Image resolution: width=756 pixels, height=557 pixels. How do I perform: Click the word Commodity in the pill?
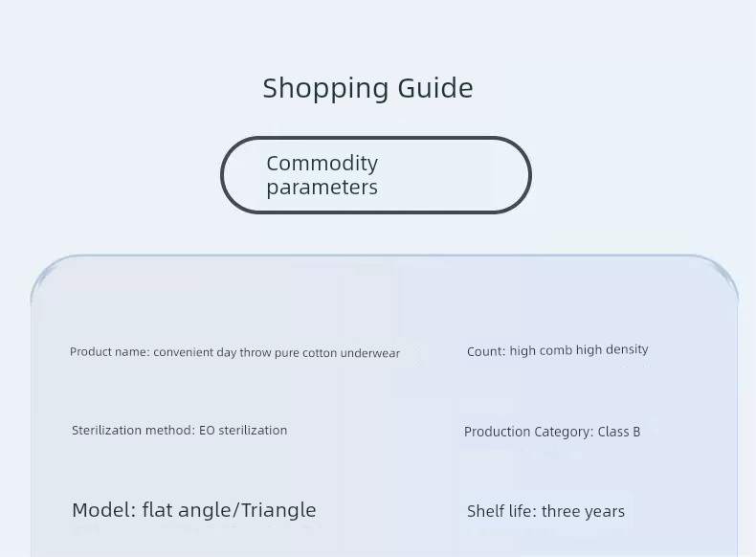pyautogui.click(x=322, y=163)
